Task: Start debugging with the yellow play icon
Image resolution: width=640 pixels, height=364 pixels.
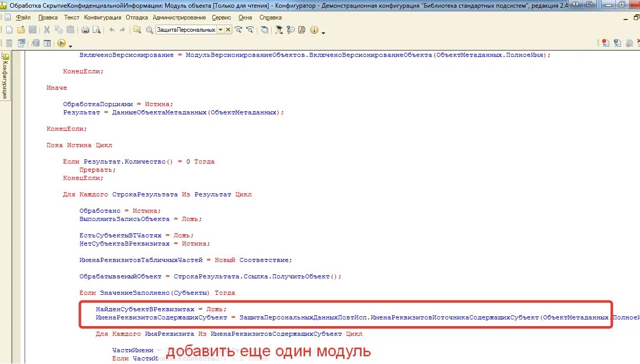Action: [x=61, y=43]
